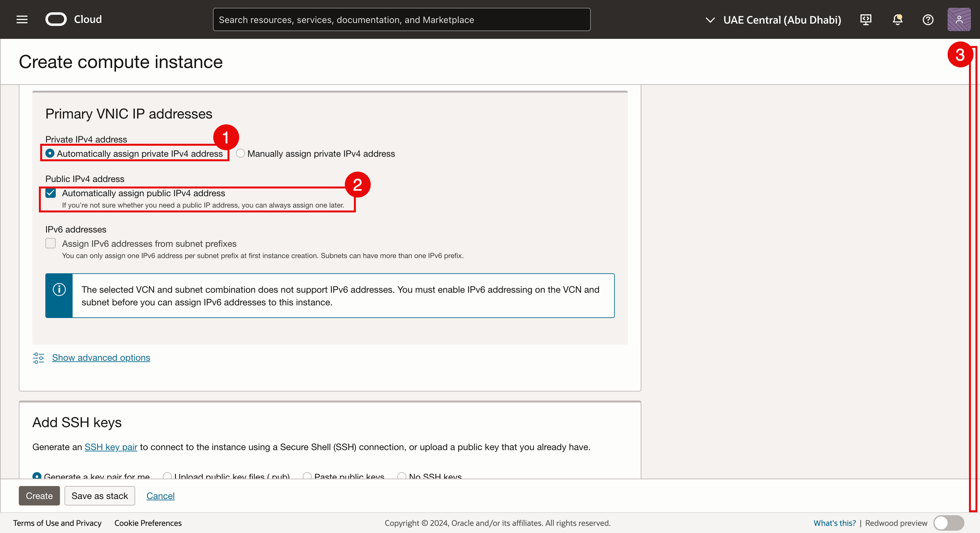Open the SSH key pair link
Viewport: 980px width, 533px height.
point(111,447)
